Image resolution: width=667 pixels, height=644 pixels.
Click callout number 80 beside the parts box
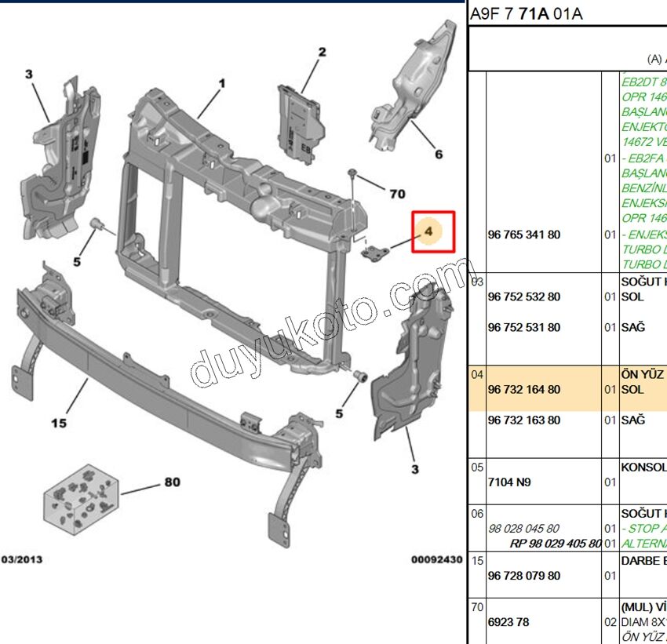coord(172,482)
